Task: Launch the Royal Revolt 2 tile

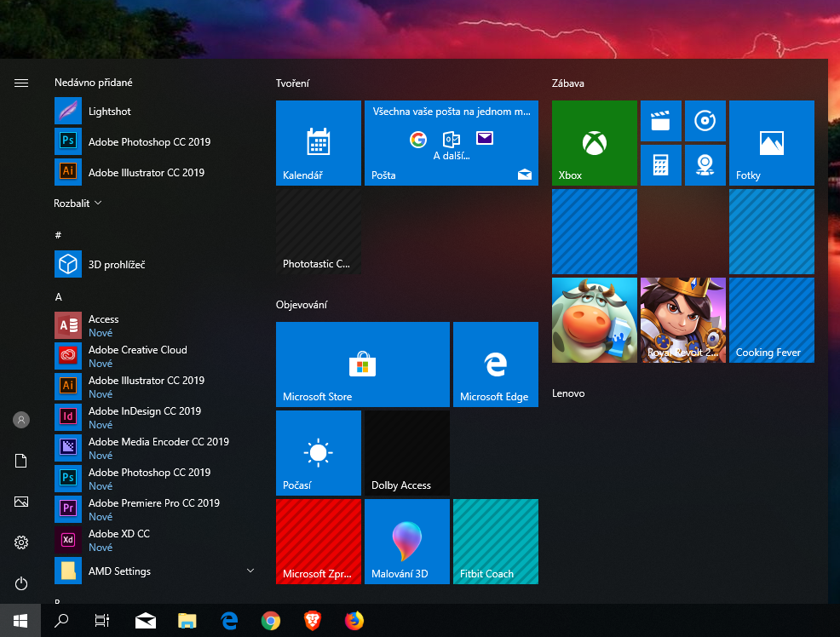Action: tap(683, 320)
